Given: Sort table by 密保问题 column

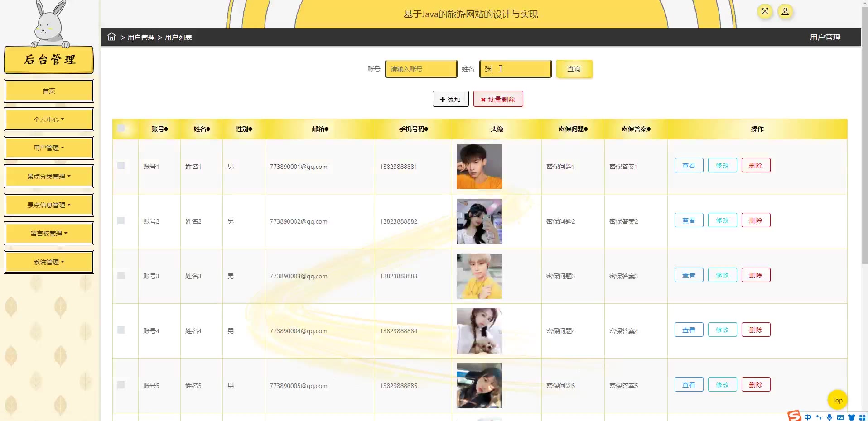Looking at the screenshot, I should click(573, 129).
